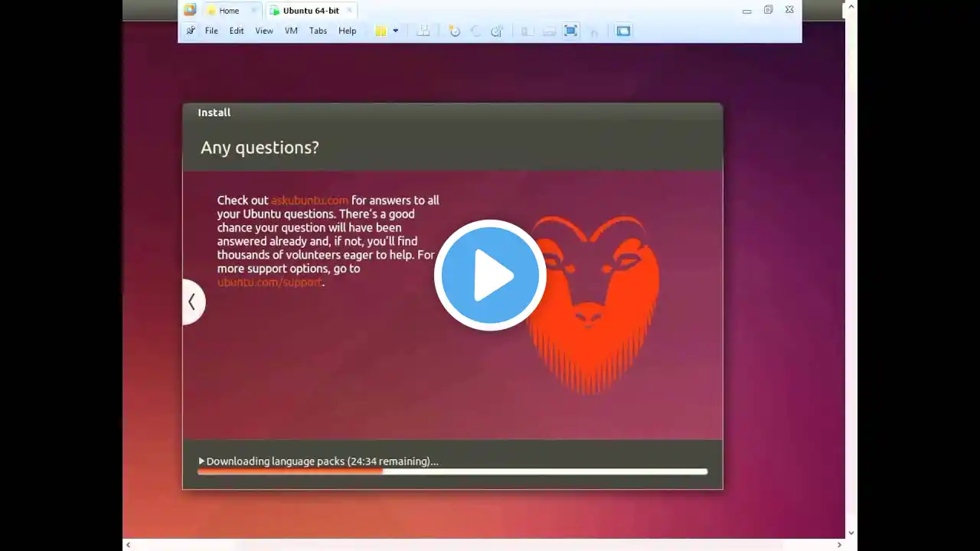Open the snapshot manager icon

tap(497, 31)
